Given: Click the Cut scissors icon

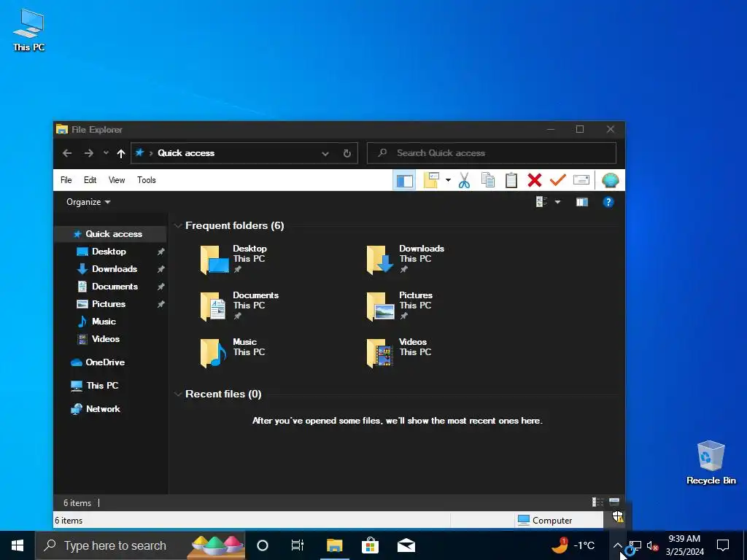Looking at the screenshot, I should [x=465, y=181].
